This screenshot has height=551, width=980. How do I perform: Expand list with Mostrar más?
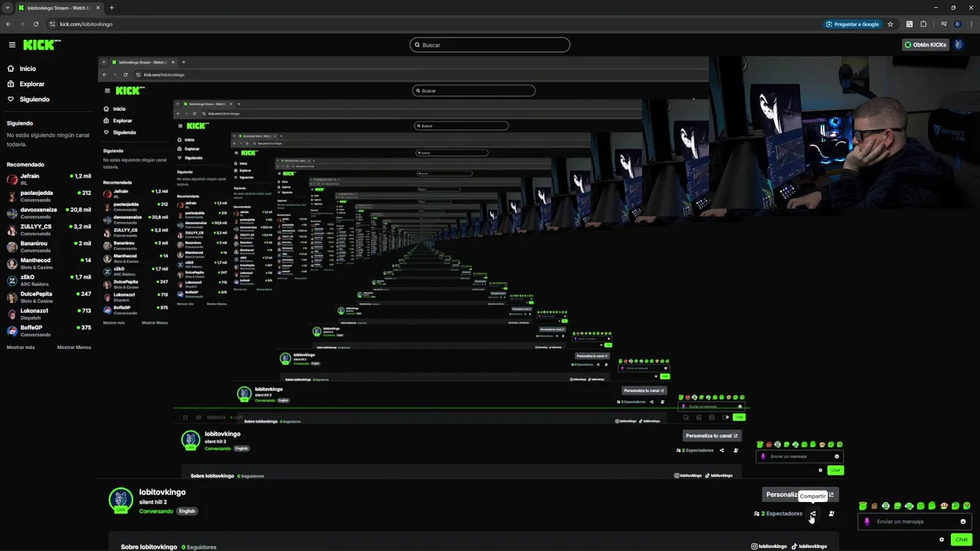click(21, 347)
